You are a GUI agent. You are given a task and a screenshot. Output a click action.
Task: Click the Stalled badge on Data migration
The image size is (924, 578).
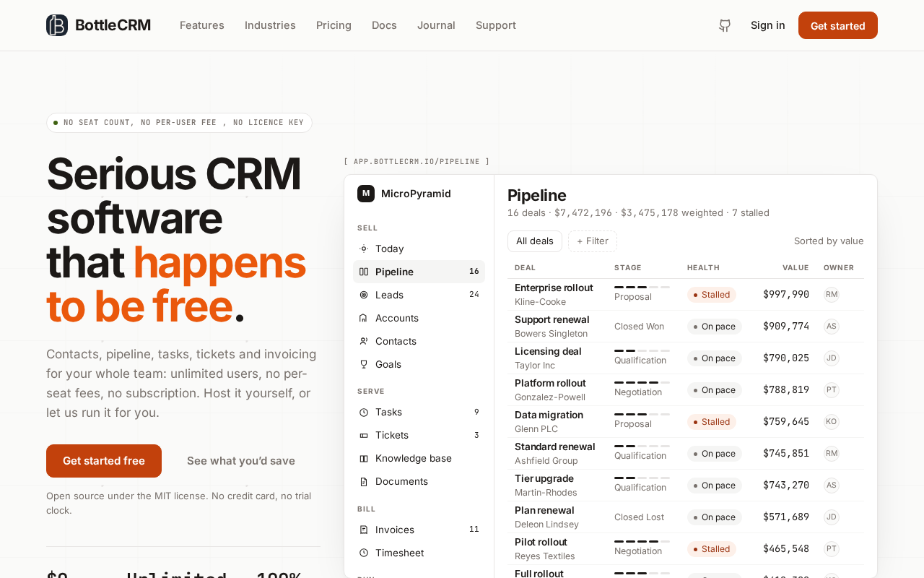coord(712,422)
